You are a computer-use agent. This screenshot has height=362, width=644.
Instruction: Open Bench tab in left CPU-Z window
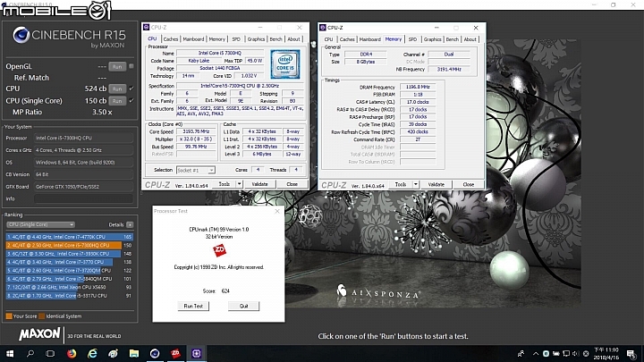pyautogui.click(x=276, y=39)
